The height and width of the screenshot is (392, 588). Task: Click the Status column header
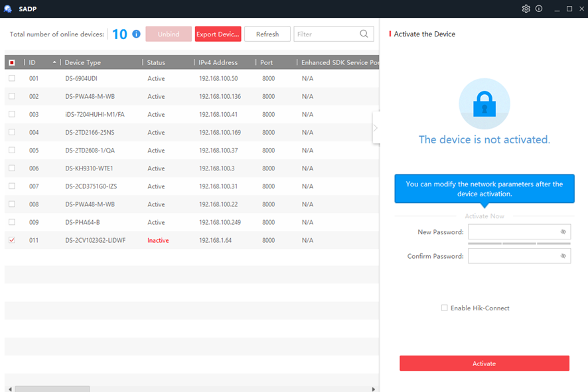[x=156, y=62]
